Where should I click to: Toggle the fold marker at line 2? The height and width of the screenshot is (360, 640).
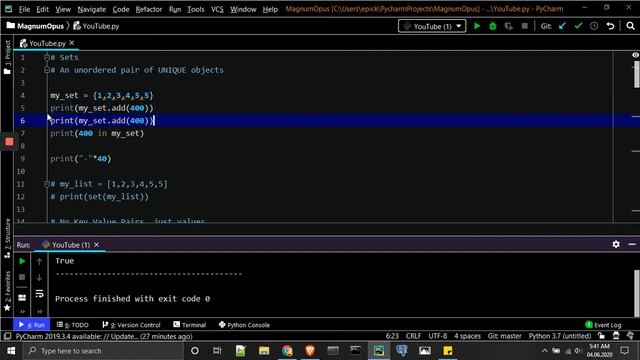tap(47, 70)
